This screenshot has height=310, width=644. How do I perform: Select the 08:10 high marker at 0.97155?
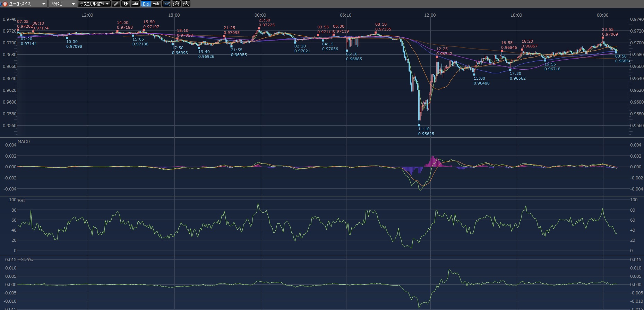point(376,33)
